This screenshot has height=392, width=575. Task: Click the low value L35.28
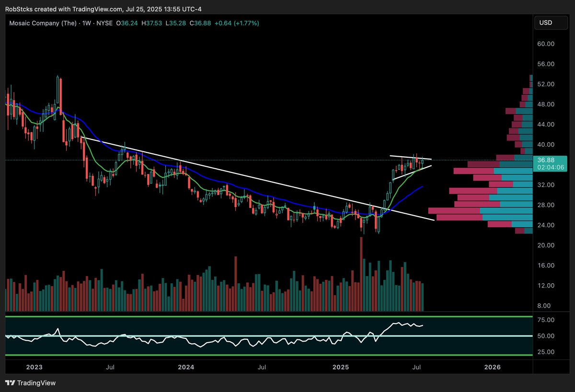coord(176,23)
